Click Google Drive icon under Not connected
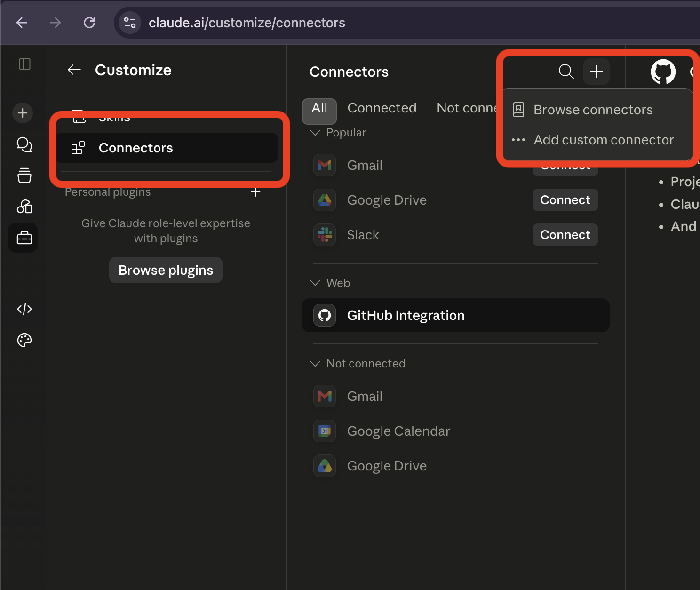700x590 pixels. 325,466
